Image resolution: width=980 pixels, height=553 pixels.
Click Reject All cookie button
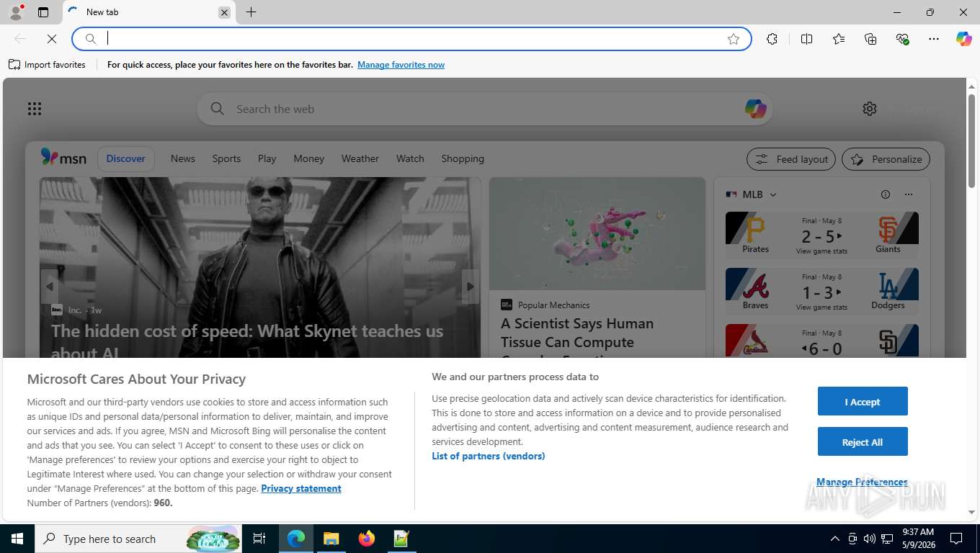point(863,441)
